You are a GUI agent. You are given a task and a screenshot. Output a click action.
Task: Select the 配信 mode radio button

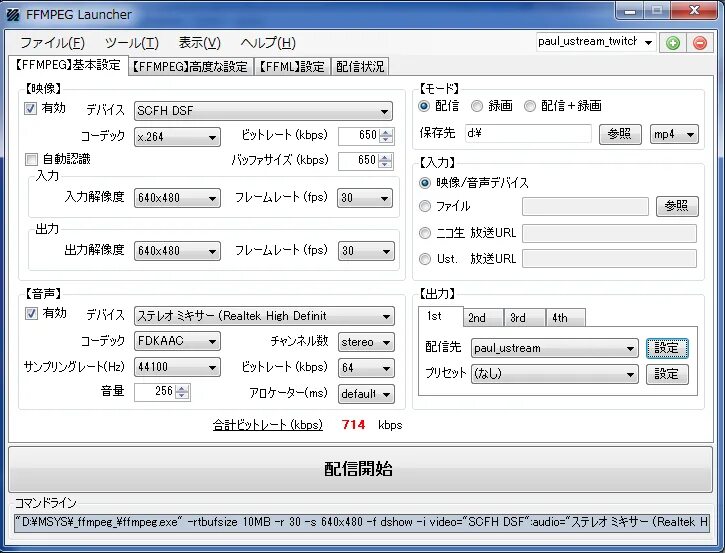[424, 106]
